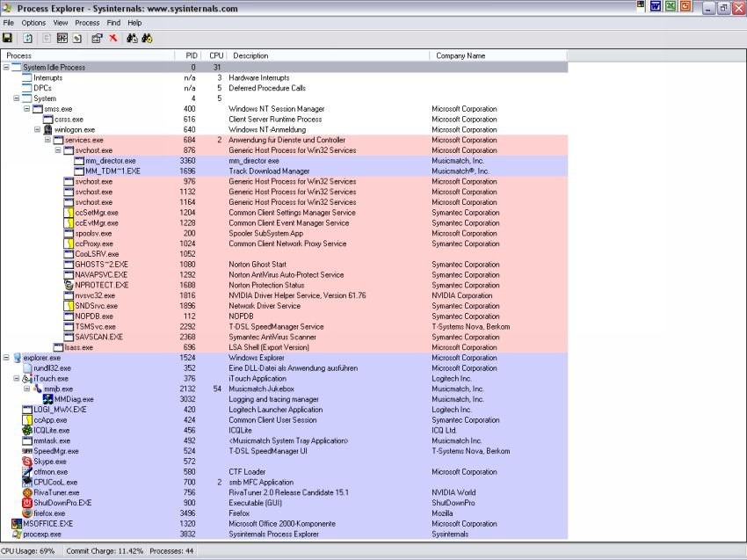The width and height of the screenshot is (747, 560).
Task: Click the ctfmon.exe pencil icon
Action: pyautogui.click(x=27, y=472)
